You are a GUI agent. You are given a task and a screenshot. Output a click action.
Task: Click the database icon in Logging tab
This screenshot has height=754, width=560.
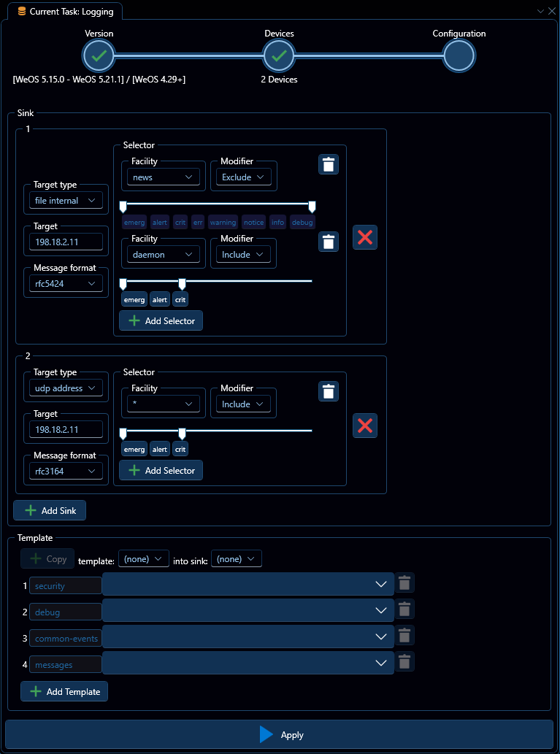22,12
